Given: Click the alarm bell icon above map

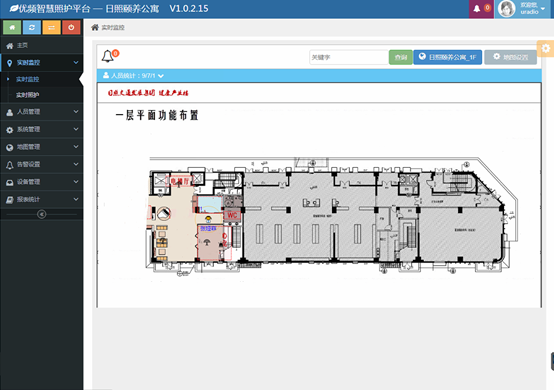Looking at the screenshot, I should [108, 56].
